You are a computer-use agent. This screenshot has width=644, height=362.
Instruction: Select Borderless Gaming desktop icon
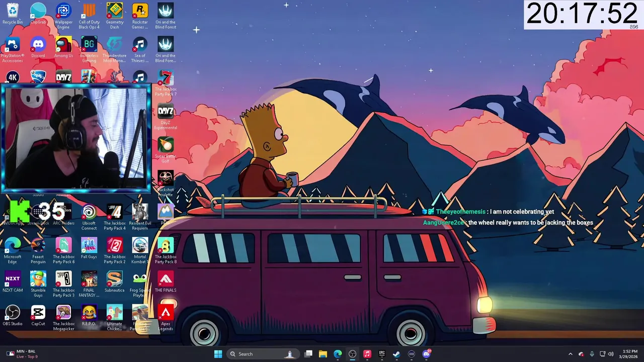[x=89, y=50]
